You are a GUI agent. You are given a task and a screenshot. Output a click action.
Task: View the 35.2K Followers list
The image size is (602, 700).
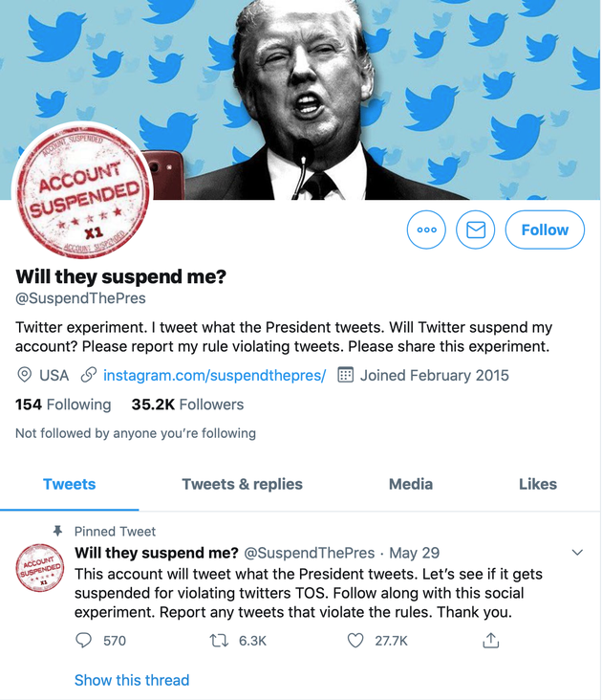coord(187,405)
